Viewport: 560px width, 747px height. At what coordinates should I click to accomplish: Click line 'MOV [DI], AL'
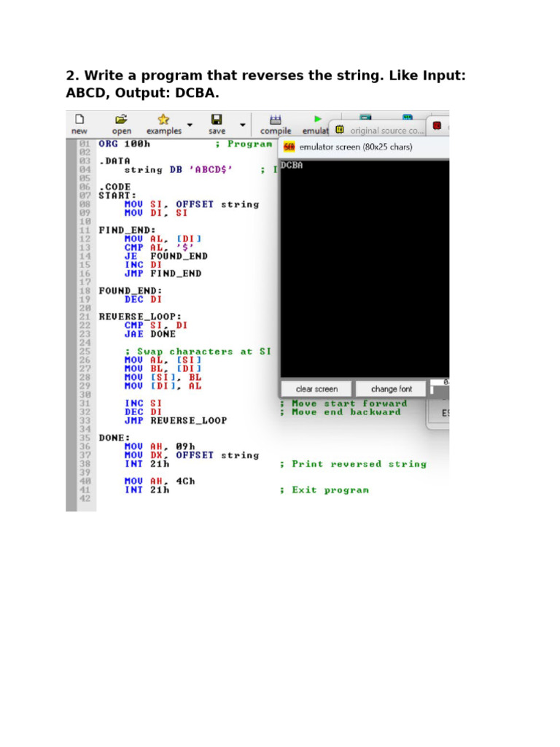(x=163, y=386)
